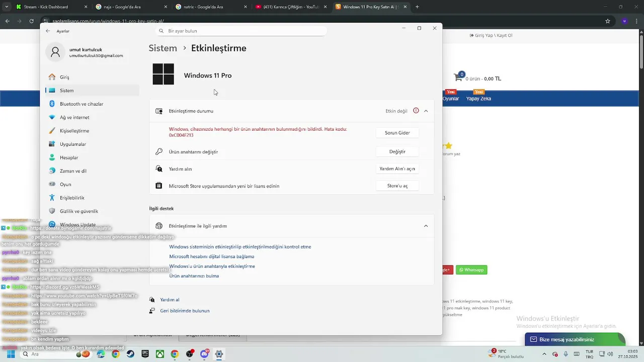
Task: Click Yardım Alın'ı açın button
Action: pos(397,169)
